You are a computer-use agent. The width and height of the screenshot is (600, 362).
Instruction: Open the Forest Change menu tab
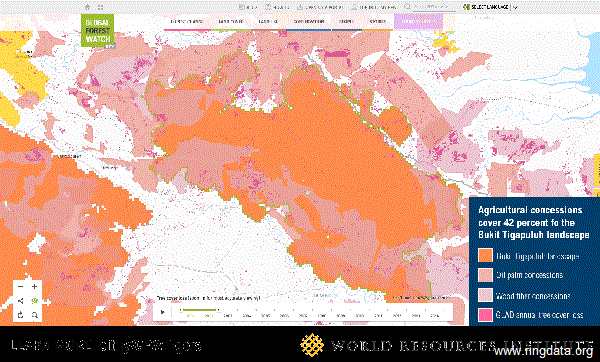(187, 22)
